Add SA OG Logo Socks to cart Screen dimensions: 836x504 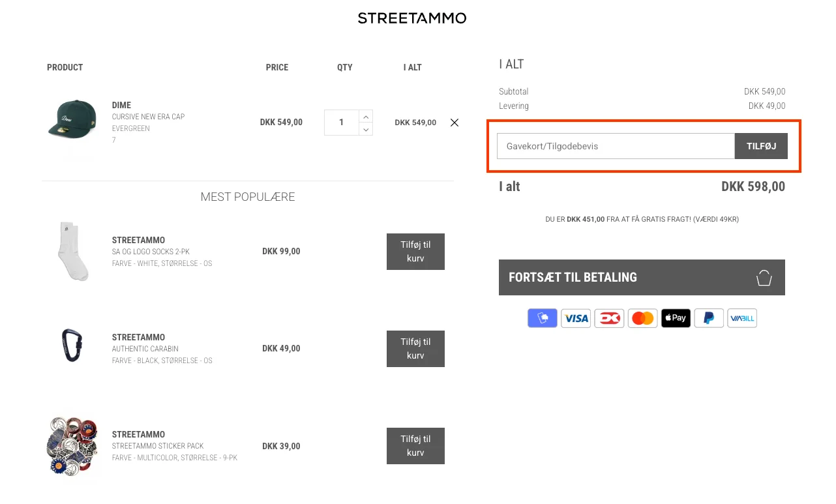[415, 252]
